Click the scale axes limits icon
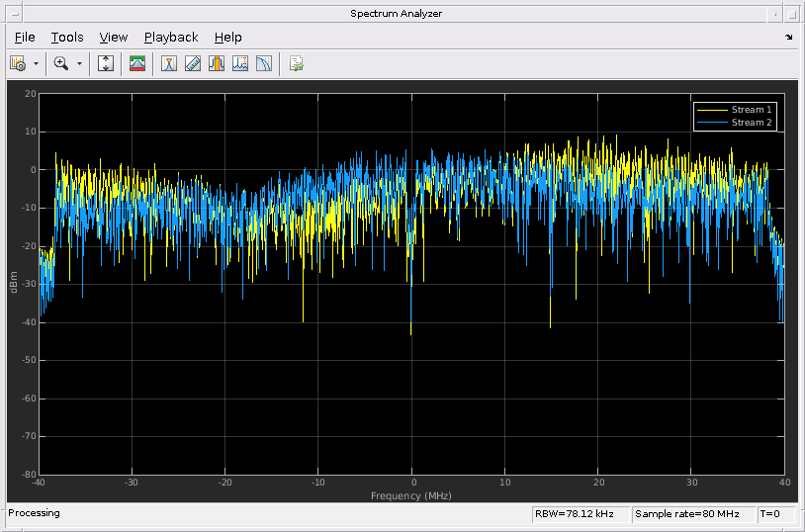Image resolution: width=805 pixels, height=532 pixels. (x=107, y=63)
